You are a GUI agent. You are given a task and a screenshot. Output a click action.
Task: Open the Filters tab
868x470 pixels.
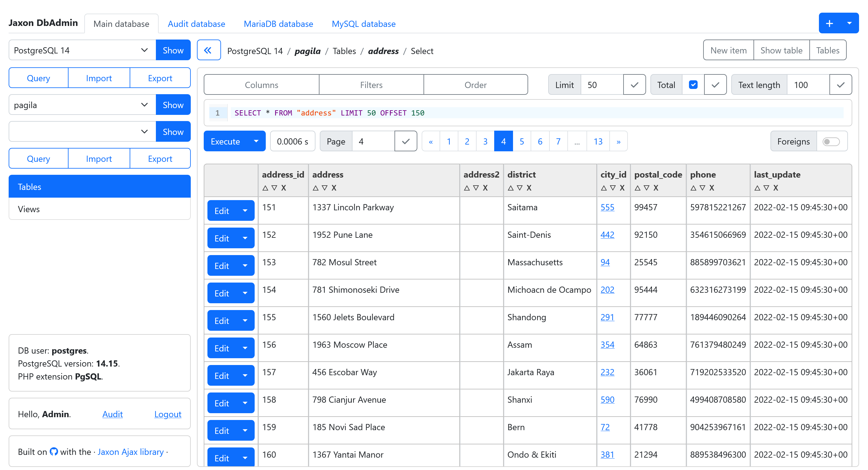click(x=371, y=85)
